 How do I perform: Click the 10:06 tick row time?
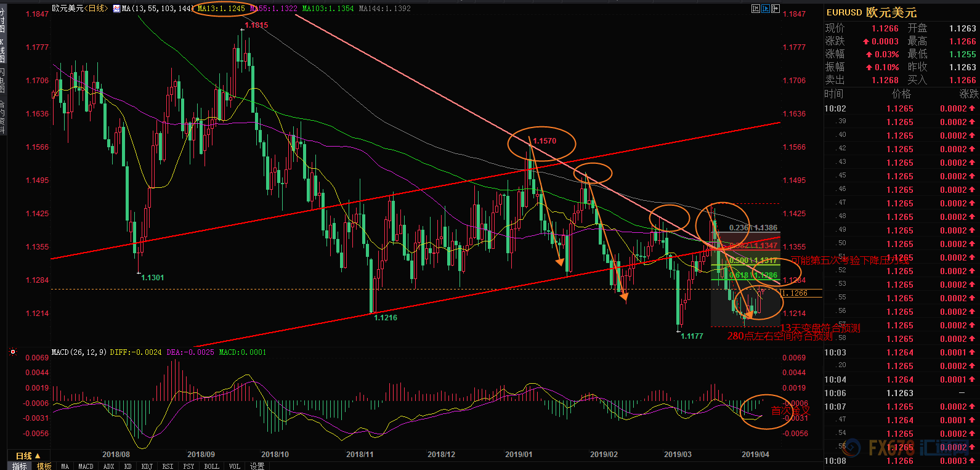click(x=835, y=393)
